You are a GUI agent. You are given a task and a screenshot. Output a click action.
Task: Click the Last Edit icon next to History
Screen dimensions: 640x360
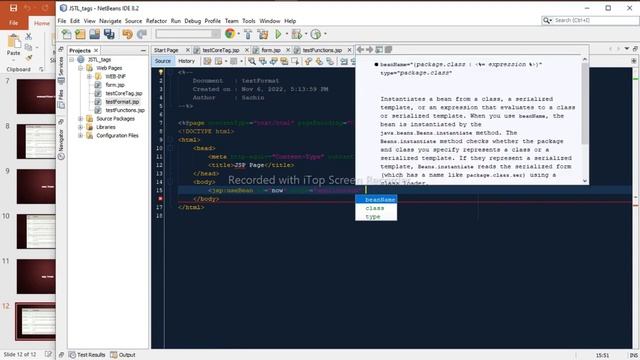pos(207,61)
